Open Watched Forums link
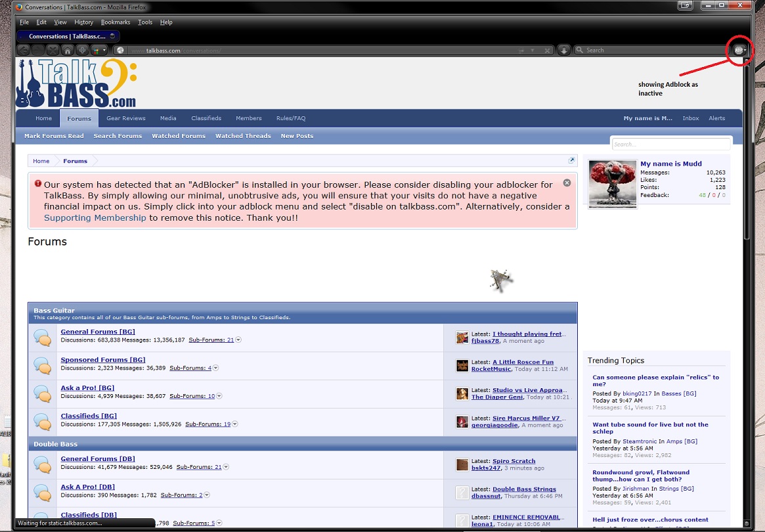The height and width of the screenshot is (532, 765). pos(179,136)
